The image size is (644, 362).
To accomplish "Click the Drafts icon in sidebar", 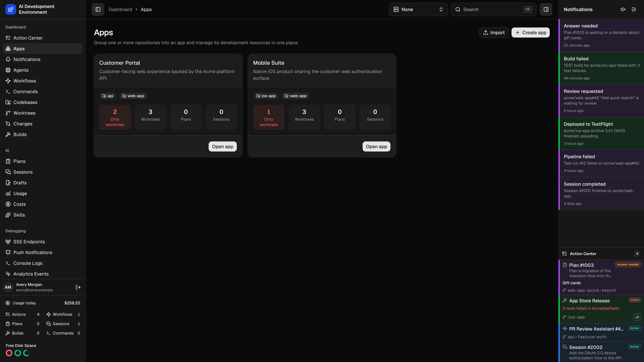I will [x=8, y=183].
